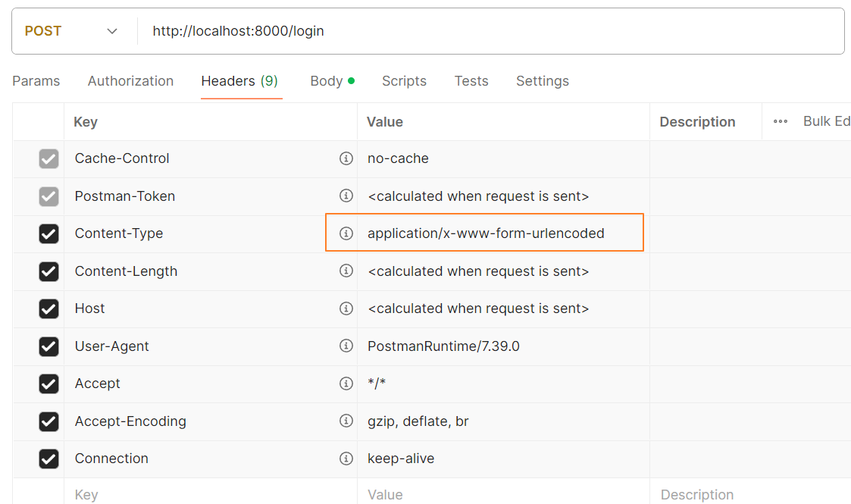
Task: Toggle the Accept-Encoding header checkbox
Action: (x=48, y=421)
